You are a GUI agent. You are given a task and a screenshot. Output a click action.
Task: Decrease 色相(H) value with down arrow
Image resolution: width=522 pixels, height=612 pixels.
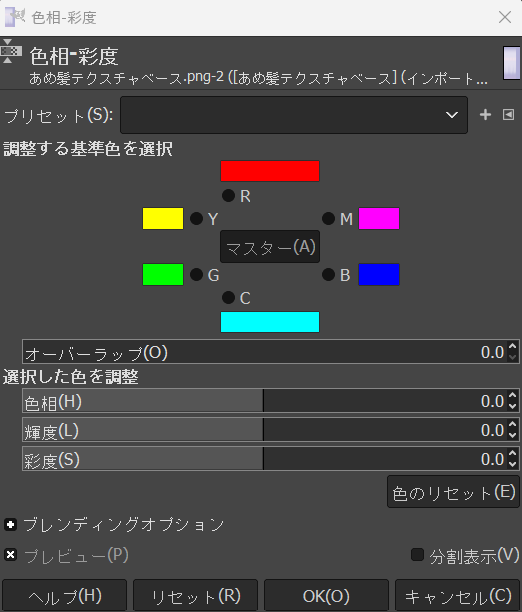(513, 406)
